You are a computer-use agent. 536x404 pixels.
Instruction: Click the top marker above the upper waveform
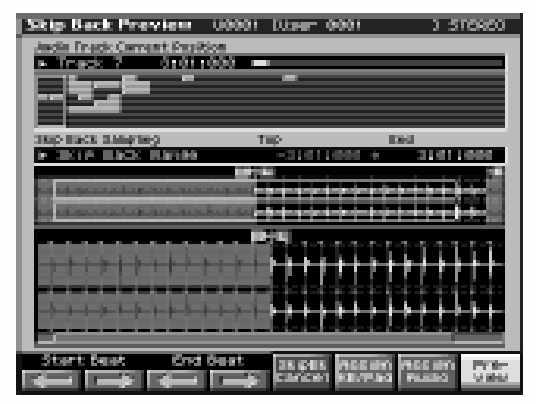pos(255,172)
